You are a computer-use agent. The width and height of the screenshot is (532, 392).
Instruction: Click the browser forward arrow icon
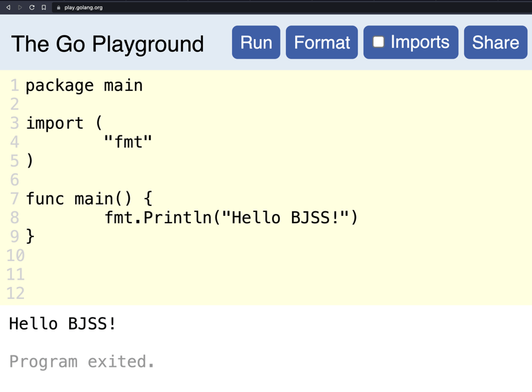point(20,7)
